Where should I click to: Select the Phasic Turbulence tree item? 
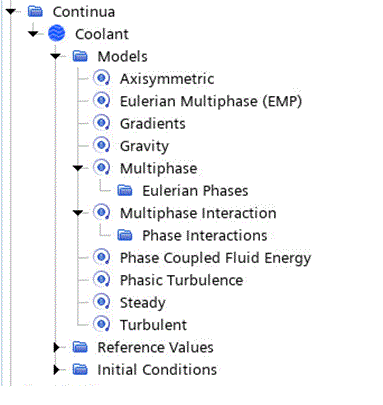(x=181, y=280)
